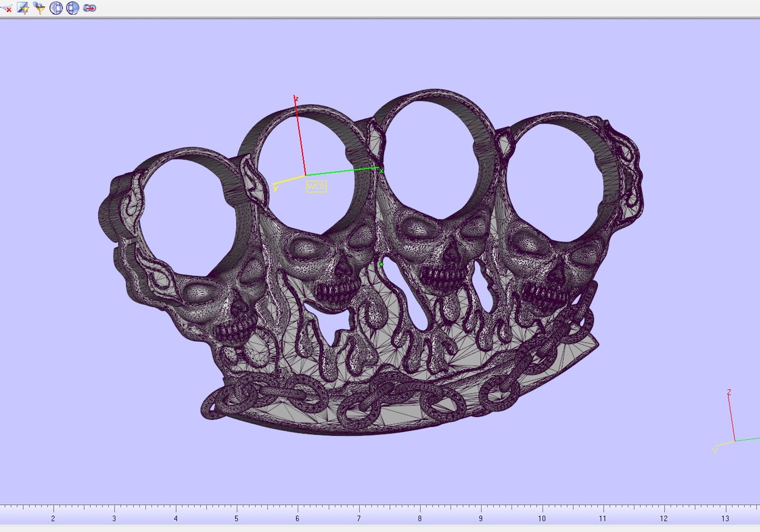Open the plane filter funnel tool

23,8
